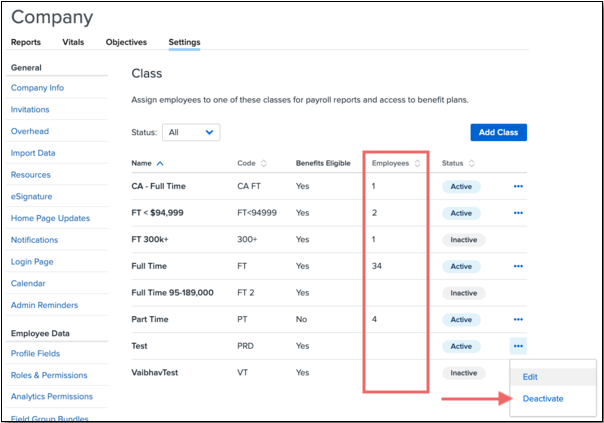604x423 pixels.
Task: Open the three-dot menu for Part Time row
Action: coord(517,320)
